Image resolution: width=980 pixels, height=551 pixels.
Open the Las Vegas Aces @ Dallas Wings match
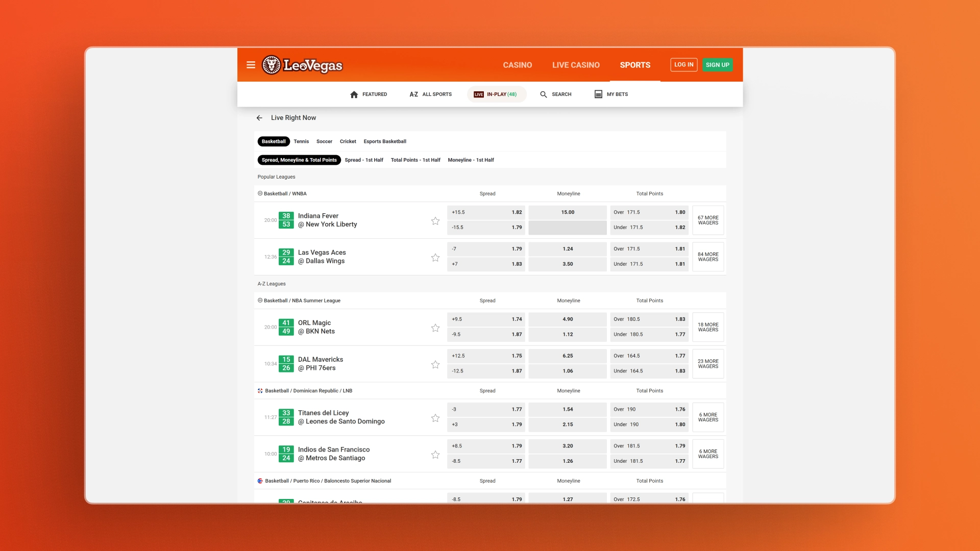pos(322,257)
